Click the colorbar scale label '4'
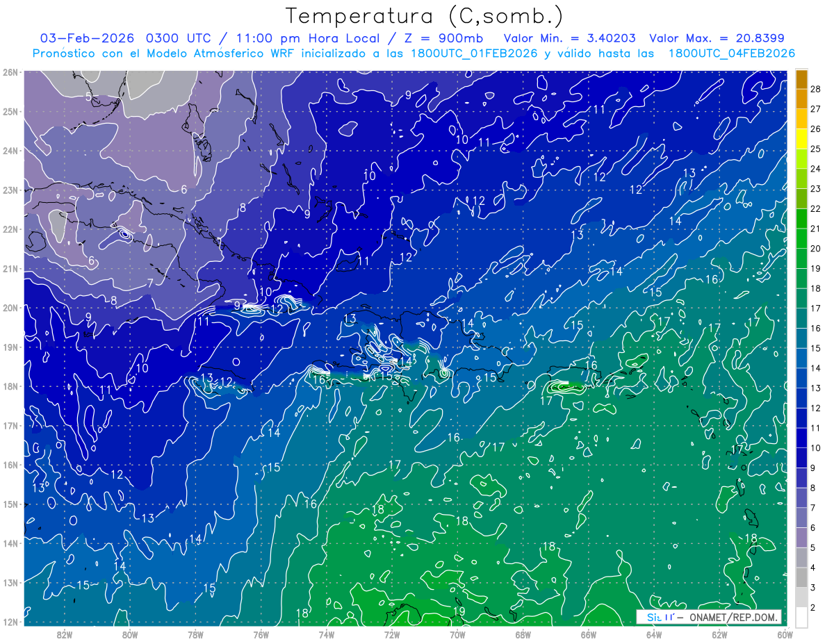This screenshot has height=644, width=834. [x=812, y=568]
